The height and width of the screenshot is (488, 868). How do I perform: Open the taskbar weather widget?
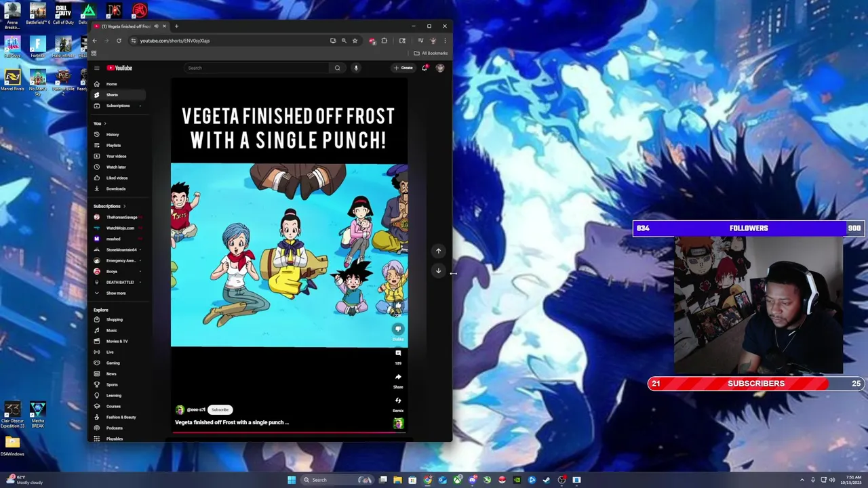tap(23, 480)
